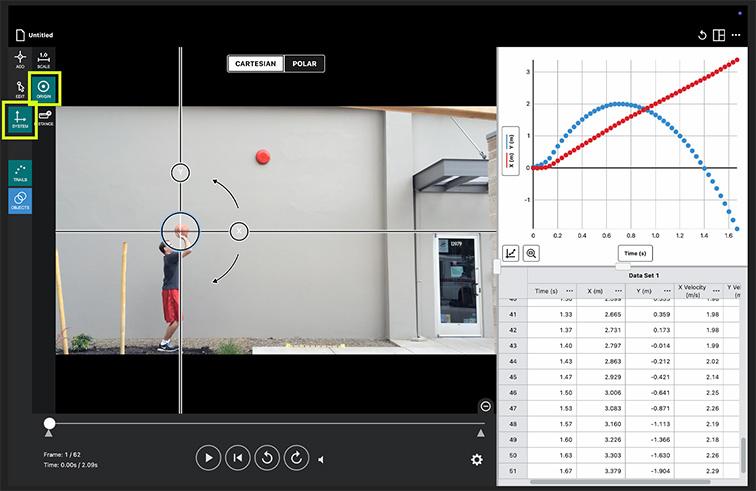Select table row number 51
Image resolution: width=756 pixels, height=491 pixels.
tap(513, 471)
